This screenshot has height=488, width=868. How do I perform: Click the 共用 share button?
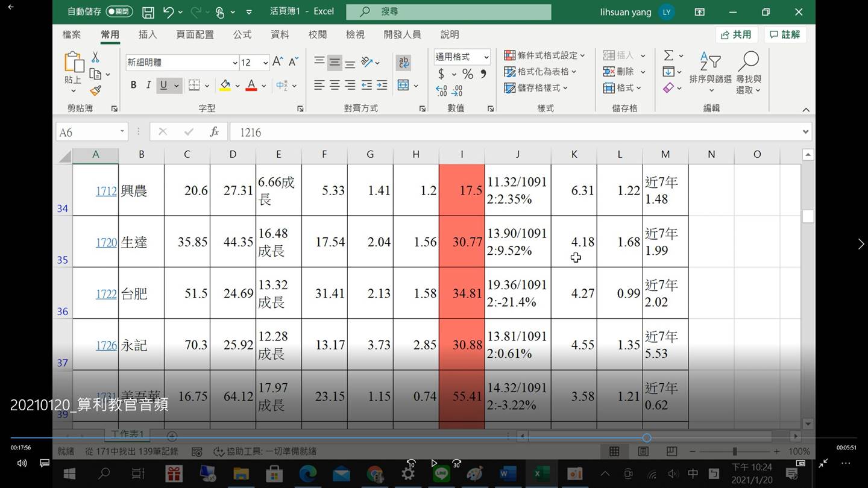click(x=737, y=34)
